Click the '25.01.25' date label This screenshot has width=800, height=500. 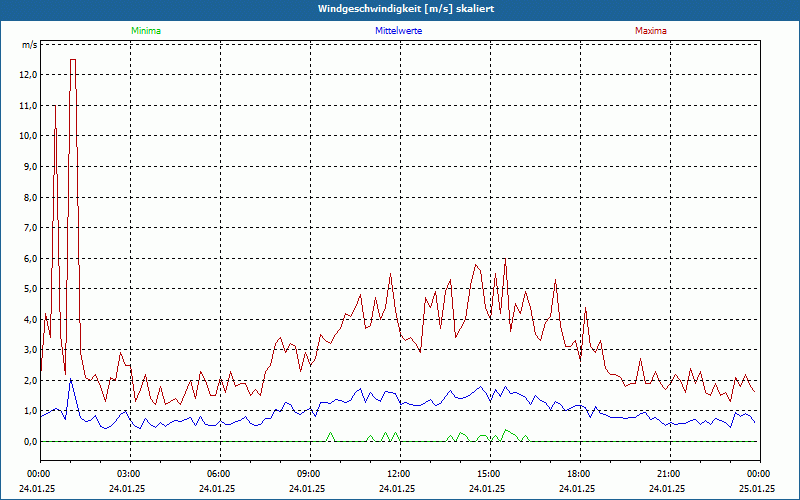[x=757, y=488]
